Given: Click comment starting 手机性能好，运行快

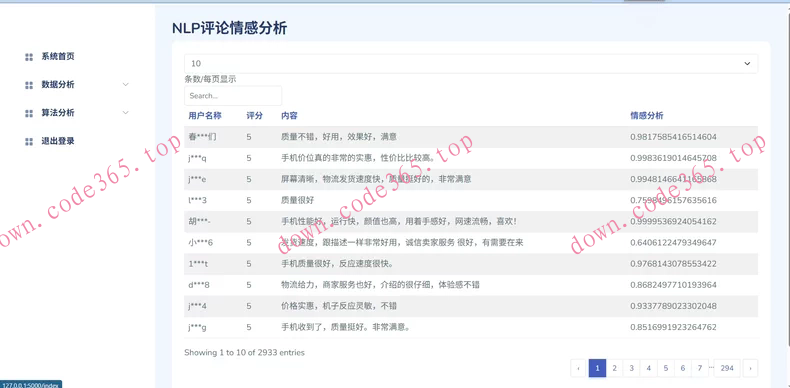Looking at the screenshot, I should 399,221.
